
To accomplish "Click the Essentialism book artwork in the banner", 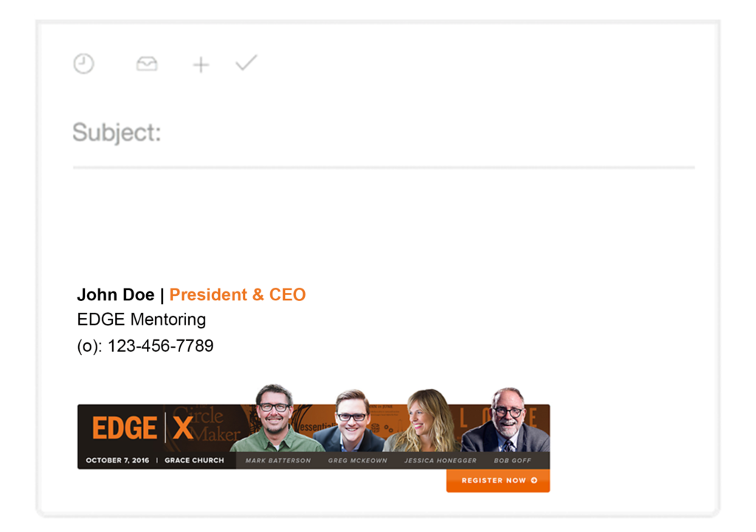I will point(315,428).
